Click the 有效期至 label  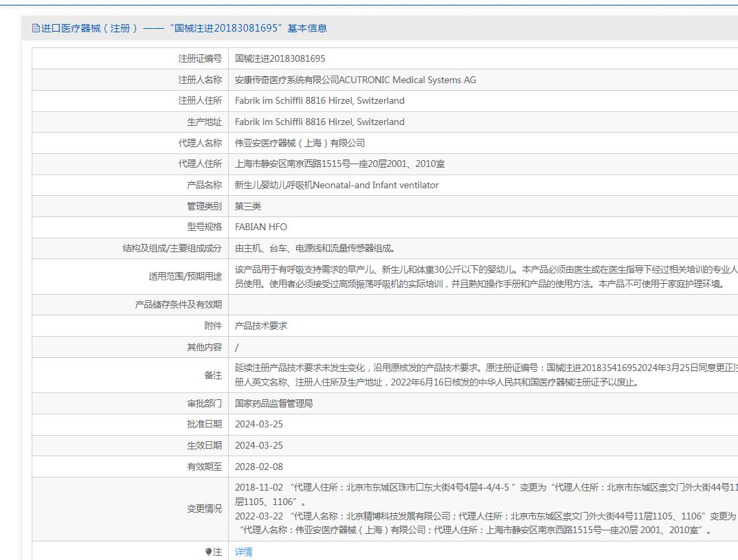(204, 467)
